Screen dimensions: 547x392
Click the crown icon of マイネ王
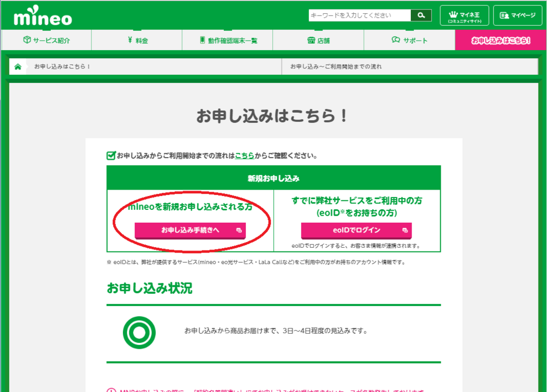[453, 14]
